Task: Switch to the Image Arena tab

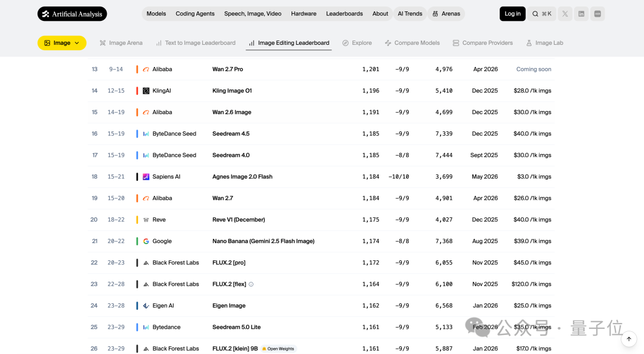Action: (121, 43)
